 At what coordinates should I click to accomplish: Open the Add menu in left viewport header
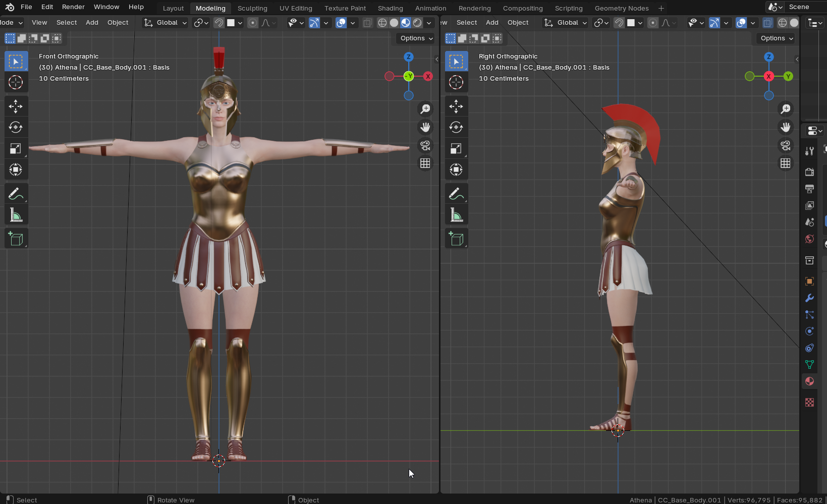[x=92, y=23]
